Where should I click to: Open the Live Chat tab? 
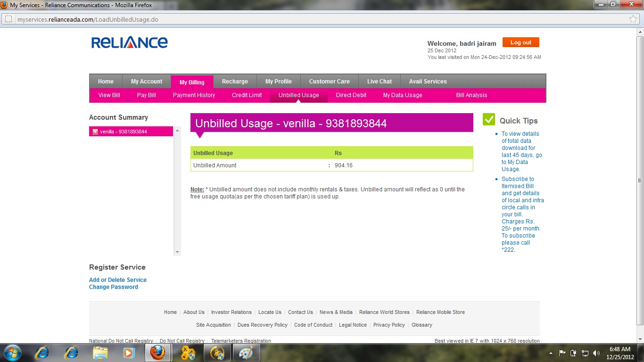point(380,82)
